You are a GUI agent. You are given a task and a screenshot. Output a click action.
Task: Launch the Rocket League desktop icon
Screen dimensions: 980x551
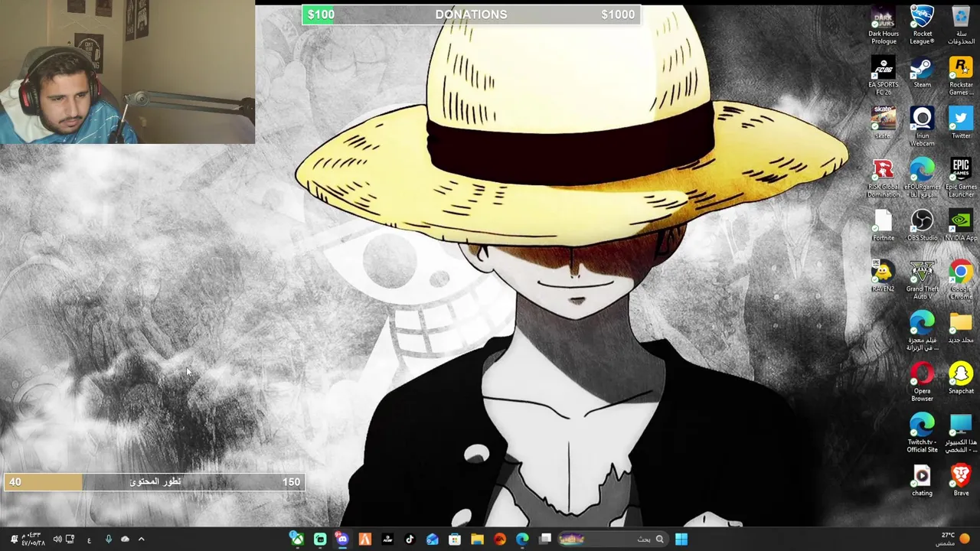pos(922,25)
